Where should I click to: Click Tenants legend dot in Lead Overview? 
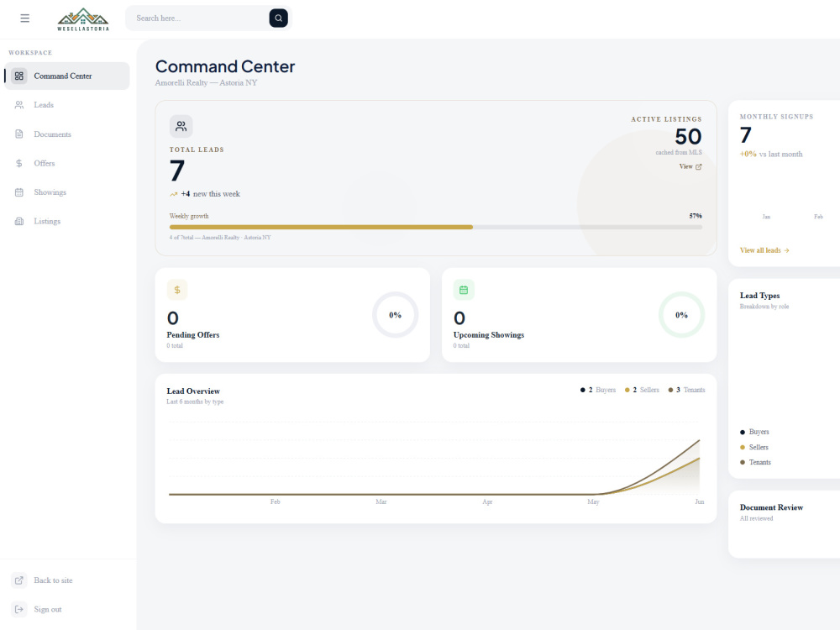(x=670, y=390)
